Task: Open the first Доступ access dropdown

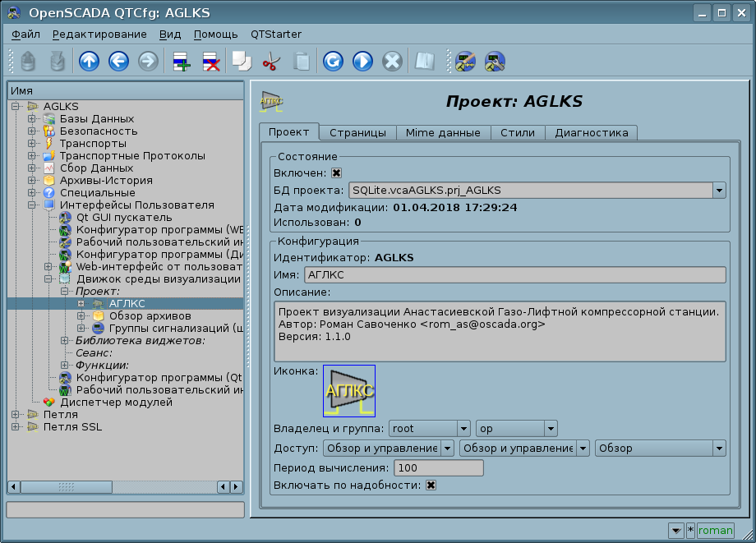Action: point(388,448)
